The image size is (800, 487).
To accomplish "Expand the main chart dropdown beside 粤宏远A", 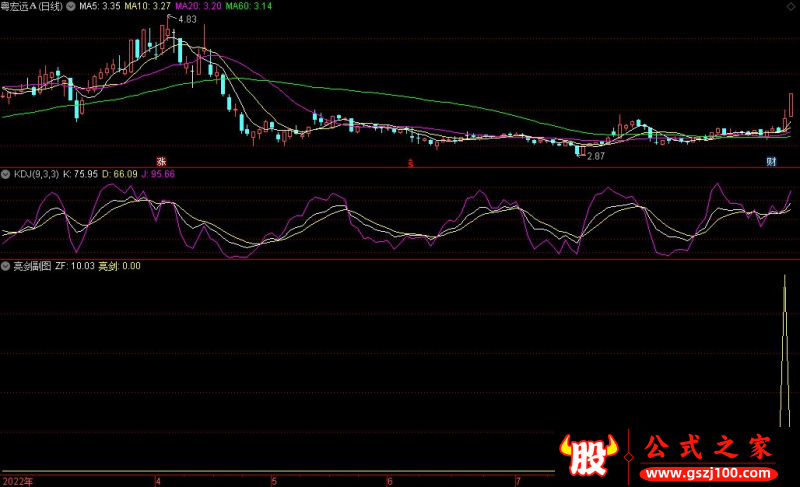I will click(x=70, y=6).
